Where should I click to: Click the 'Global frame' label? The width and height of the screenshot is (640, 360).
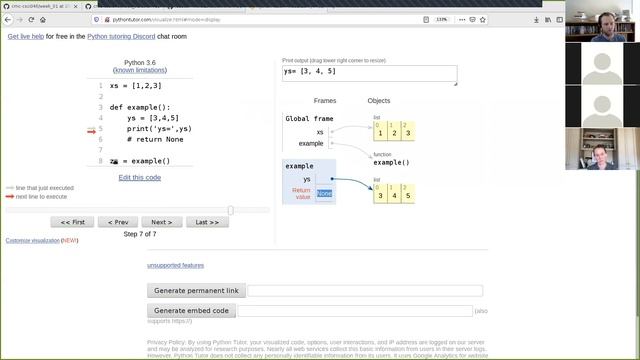tap(309, 119)
